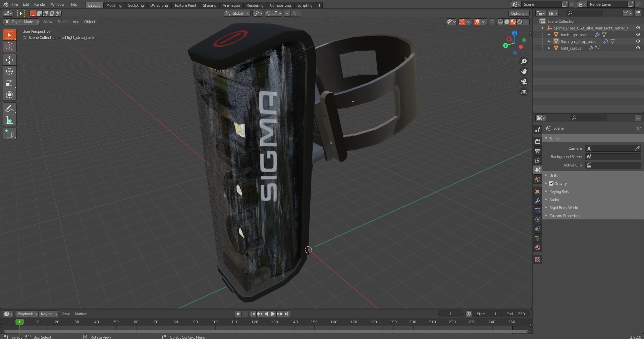Click the Select Box tool
This screenshot has height=339, width=644.
(x=9, y=35)
